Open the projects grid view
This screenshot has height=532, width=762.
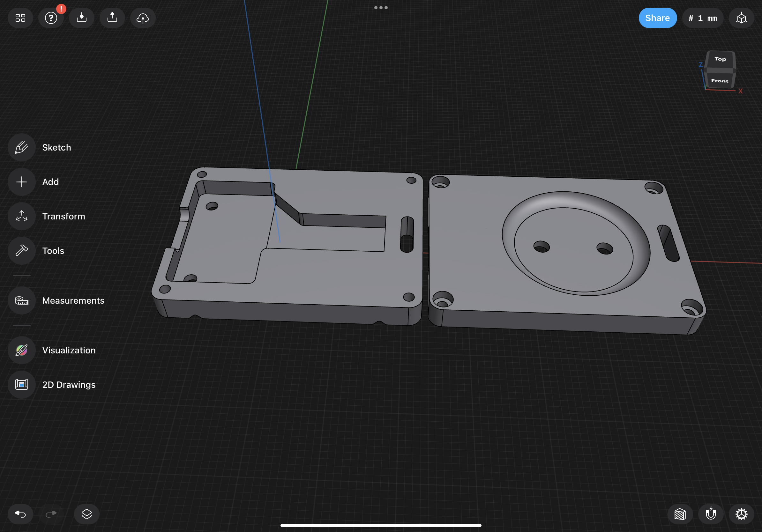20,18
